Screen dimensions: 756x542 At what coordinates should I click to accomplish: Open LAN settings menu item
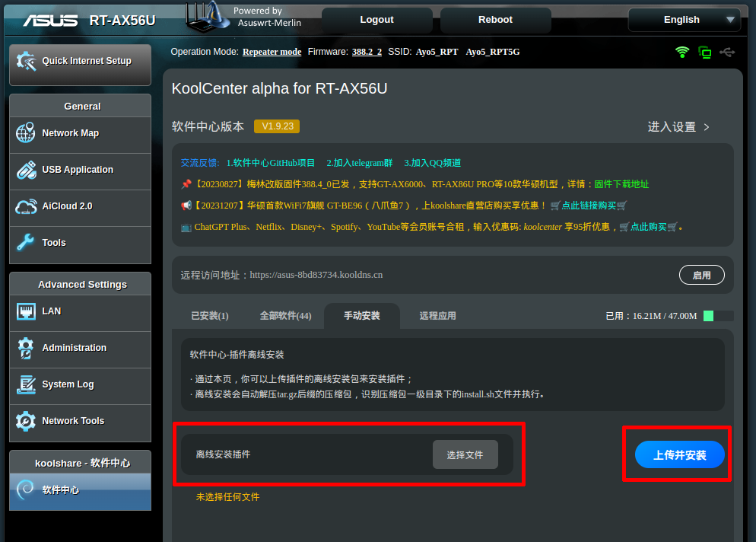point(80,311)
